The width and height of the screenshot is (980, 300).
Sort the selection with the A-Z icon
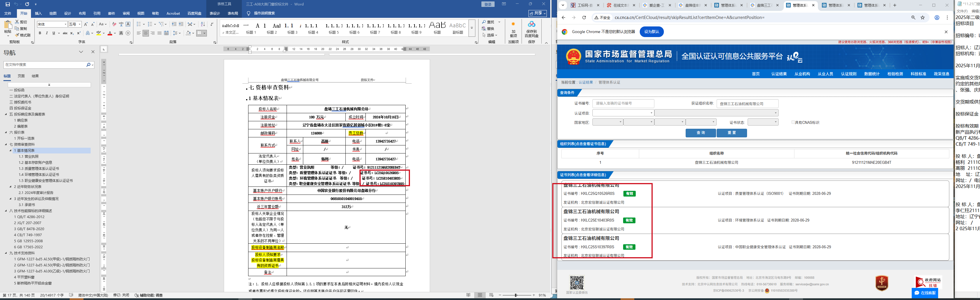pyautogui.click(x=203, y=24)
